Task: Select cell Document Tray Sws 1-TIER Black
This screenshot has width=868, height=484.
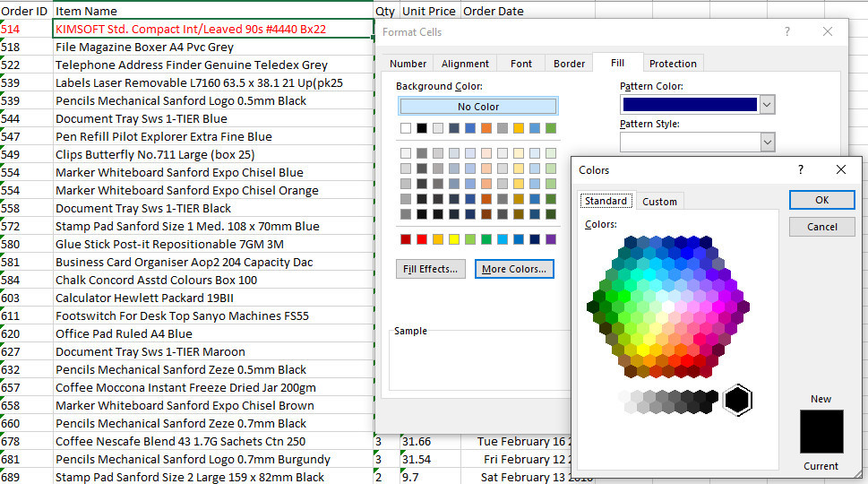Action: pyautogui.click(x=213, y=208)
